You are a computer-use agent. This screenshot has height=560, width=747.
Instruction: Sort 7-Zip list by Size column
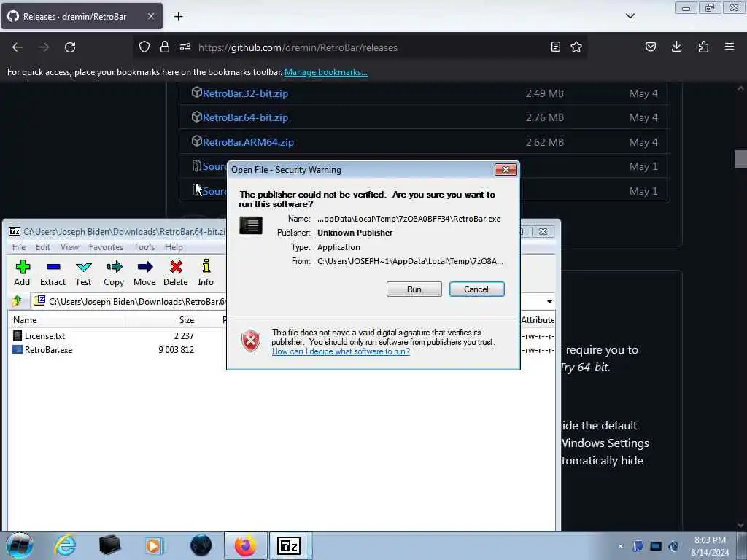161,320
